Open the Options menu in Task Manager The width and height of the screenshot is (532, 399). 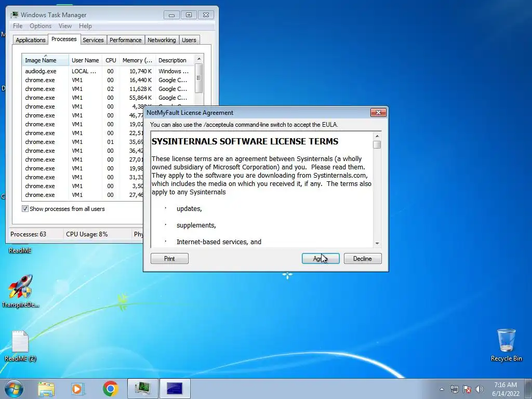[x=41, y=26]
